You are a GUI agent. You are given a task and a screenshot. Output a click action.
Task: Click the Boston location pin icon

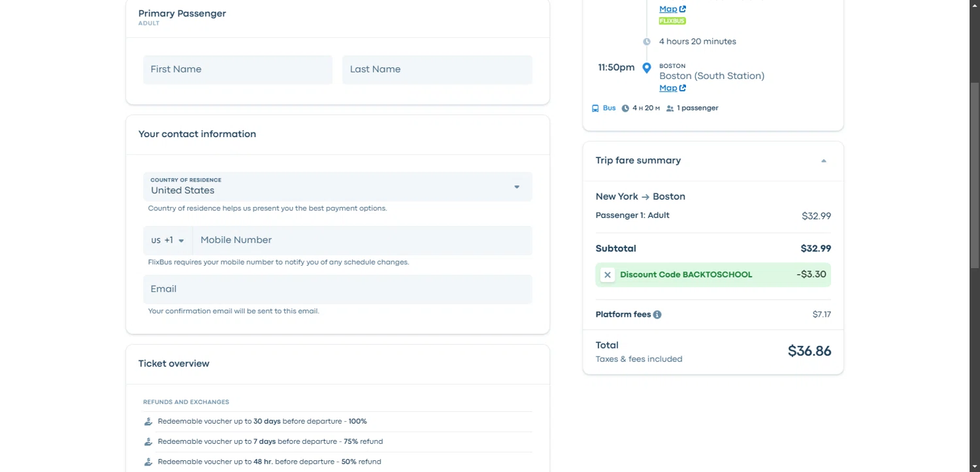coord(647,68)
